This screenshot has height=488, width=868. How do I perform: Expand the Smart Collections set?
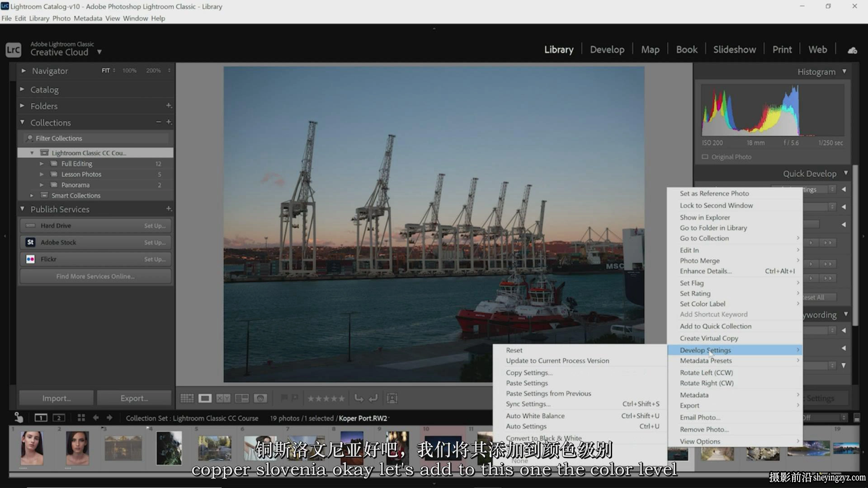(32, 195)
